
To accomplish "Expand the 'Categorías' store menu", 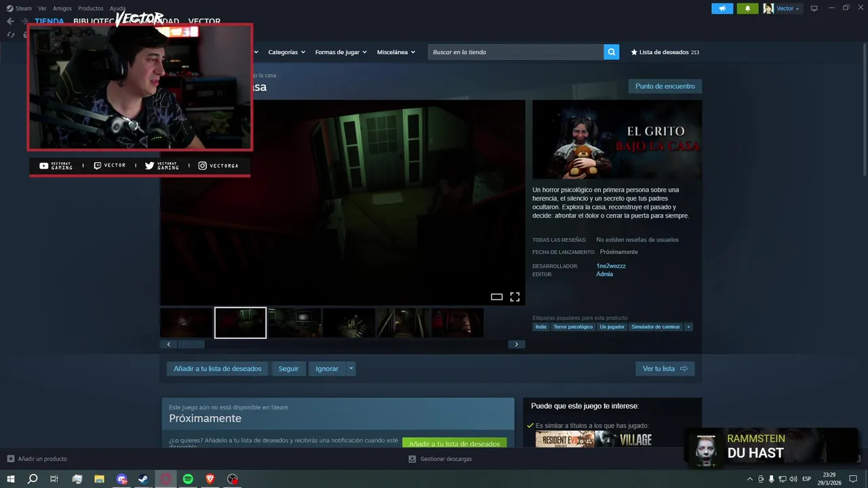I will coord(286,52).
